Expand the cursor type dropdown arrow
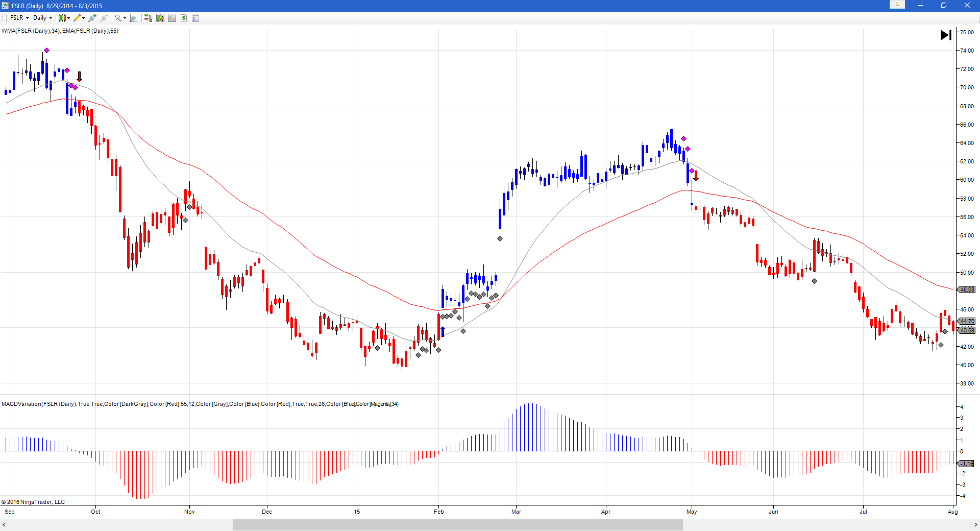 click(125, 18)
